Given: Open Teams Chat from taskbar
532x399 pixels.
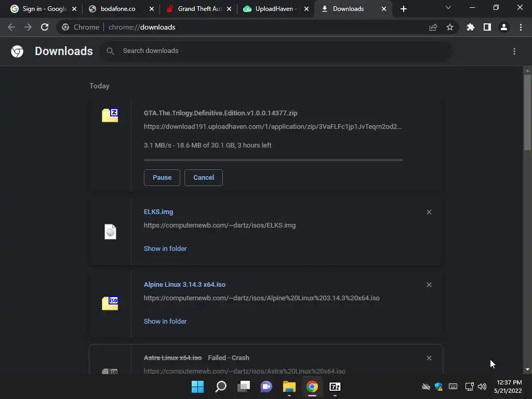Looking at the screenshot, I should pyautogui.click(x=267, y=387).
